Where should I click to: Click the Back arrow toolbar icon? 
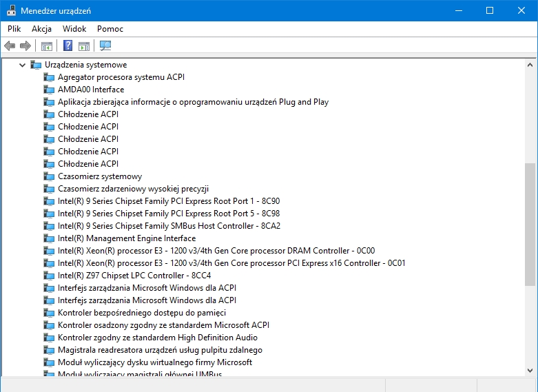coord(10,45)
